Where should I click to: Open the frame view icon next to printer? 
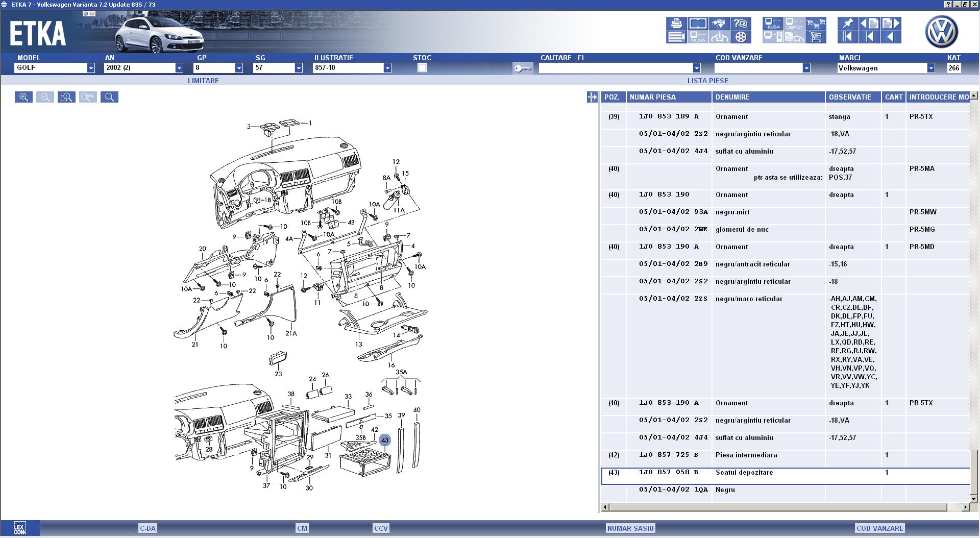click(x=698, y=23)
